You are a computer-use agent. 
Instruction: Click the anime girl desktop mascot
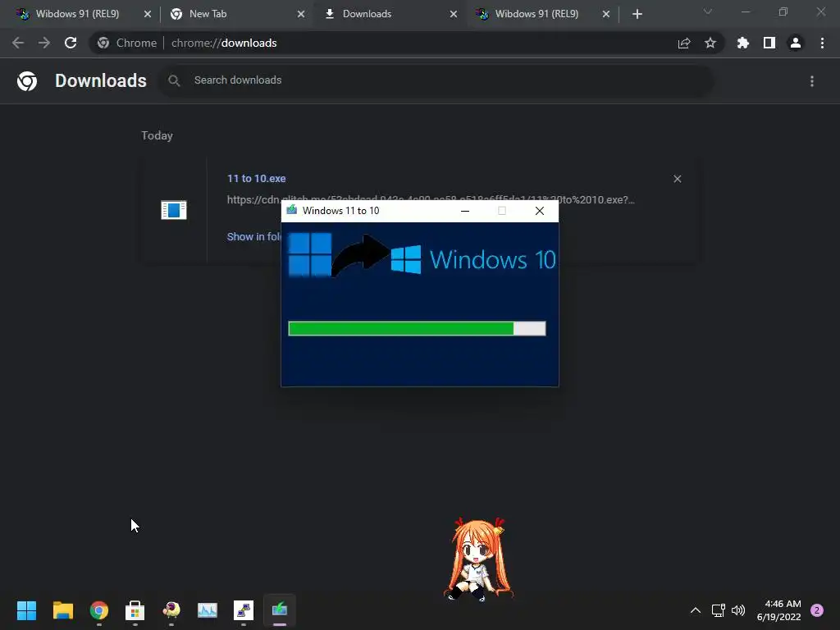click(478, 559)
